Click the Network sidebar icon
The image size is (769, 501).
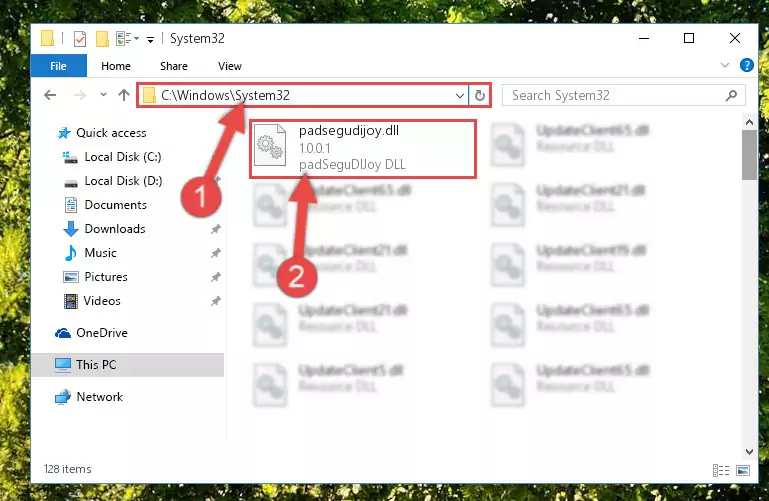click(63, 397)
